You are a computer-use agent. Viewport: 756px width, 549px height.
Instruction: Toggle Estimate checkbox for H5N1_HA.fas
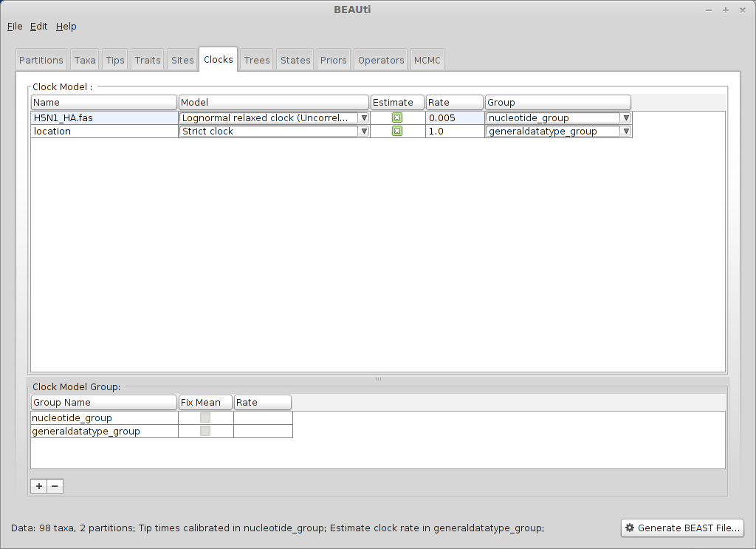pos(397,117)
